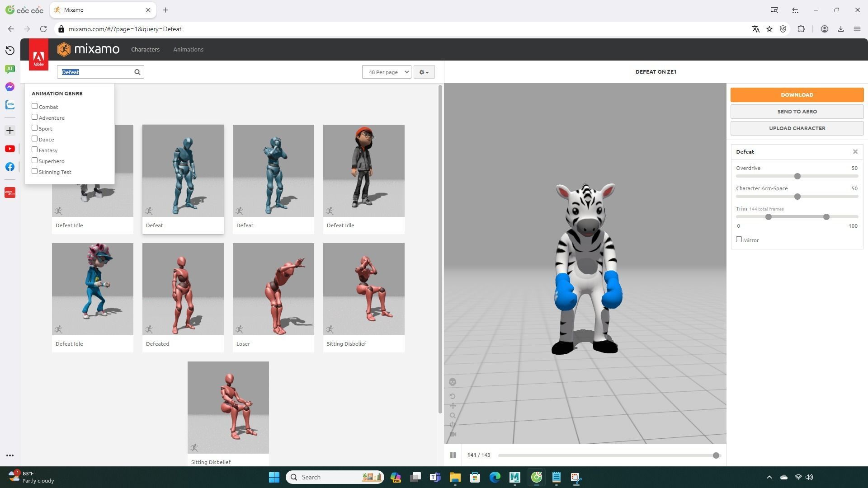Select the Defeat Idle thumbnail with red-cap character

(x=364, y=171)
